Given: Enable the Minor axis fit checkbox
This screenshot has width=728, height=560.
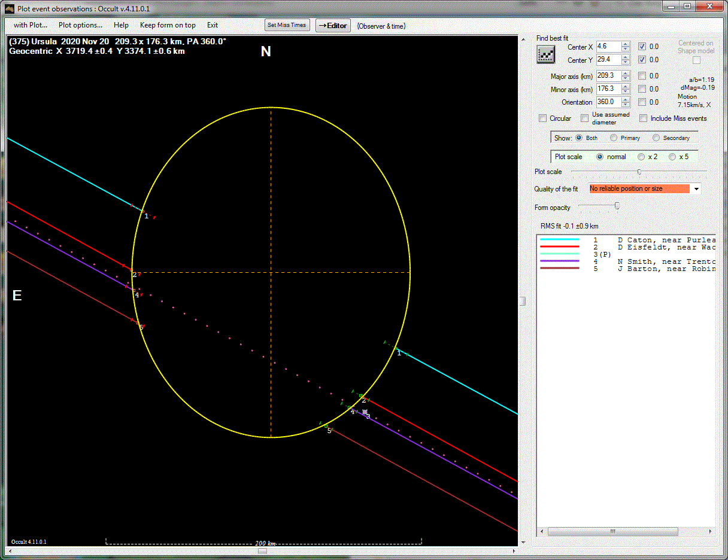Looking at the screenshot, I should pyautogui.click(x=642, y=89).
